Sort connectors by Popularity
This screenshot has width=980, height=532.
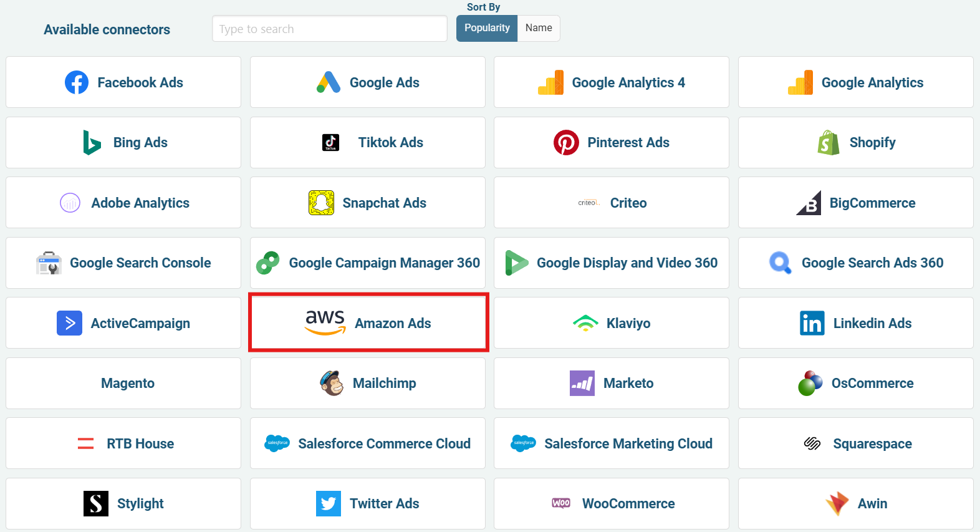487,29
